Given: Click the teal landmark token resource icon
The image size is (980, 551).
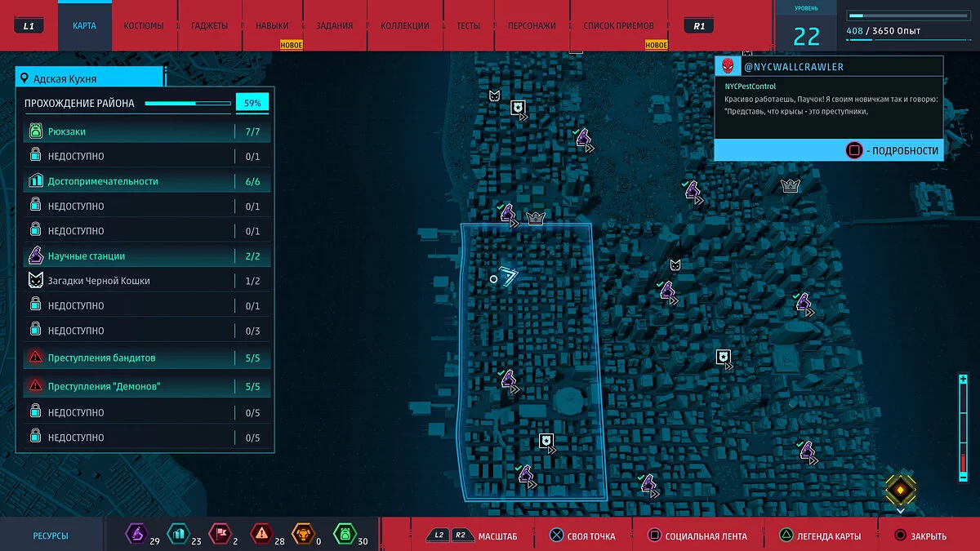Looking at the screenshot, I should pyautogui.click(x=177, y=534).
